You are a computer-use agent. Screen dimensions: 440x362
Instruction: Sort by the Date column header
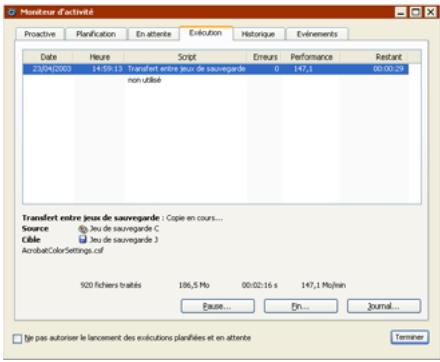coord(48,57)
